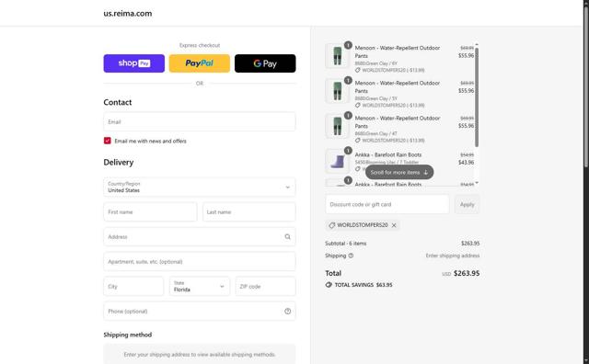Image resolution: width=589 pixels, height=364 pixels.
Task: Click the First name field
Action: (x=150, y=212)
